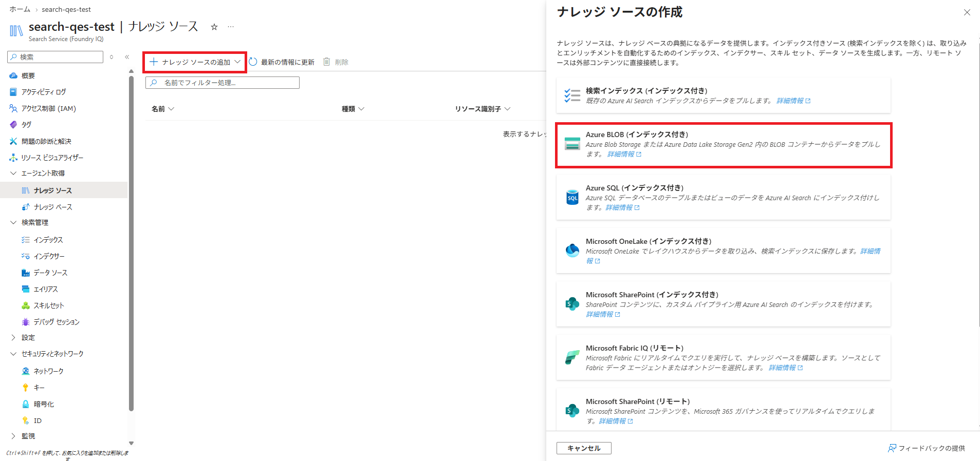Viewport: 980px width, 461px height.
Task: Collapse the エージェント取得 section
Action: tap(13, 174)
